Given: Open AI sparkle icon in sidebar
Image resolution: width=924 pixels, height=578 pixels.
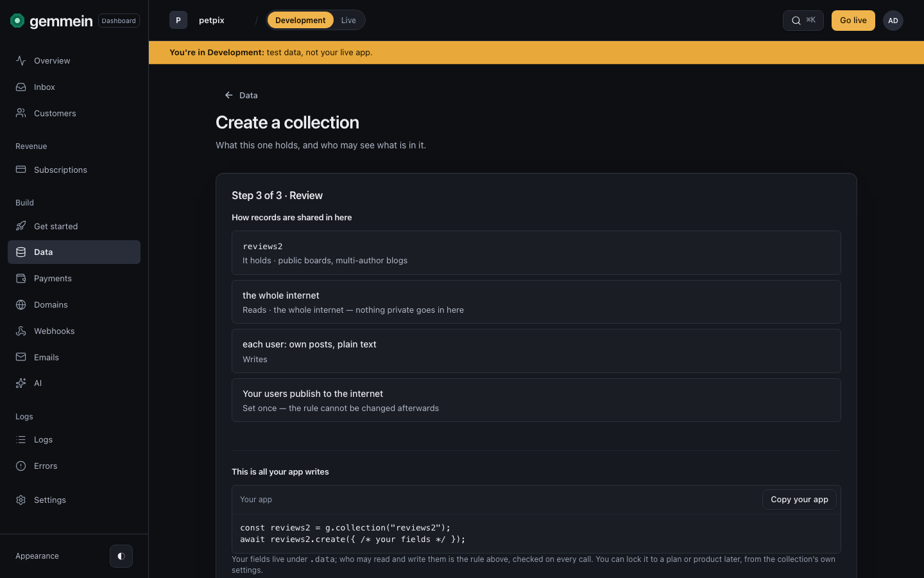Looking at the screenshot, I should 21,383.
